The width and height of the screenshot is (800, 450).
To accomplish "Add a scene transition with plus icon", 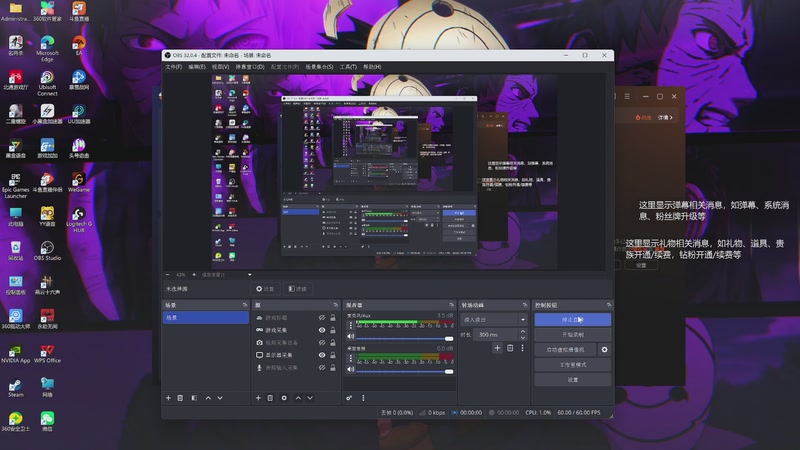I will pos(497,348).
